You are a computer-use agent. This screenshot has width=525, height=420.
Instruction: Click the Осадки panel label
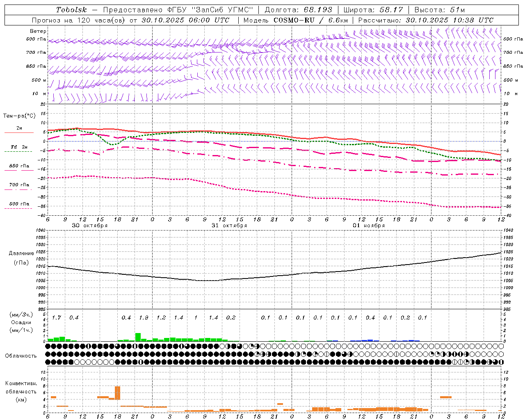pos(21,322)
